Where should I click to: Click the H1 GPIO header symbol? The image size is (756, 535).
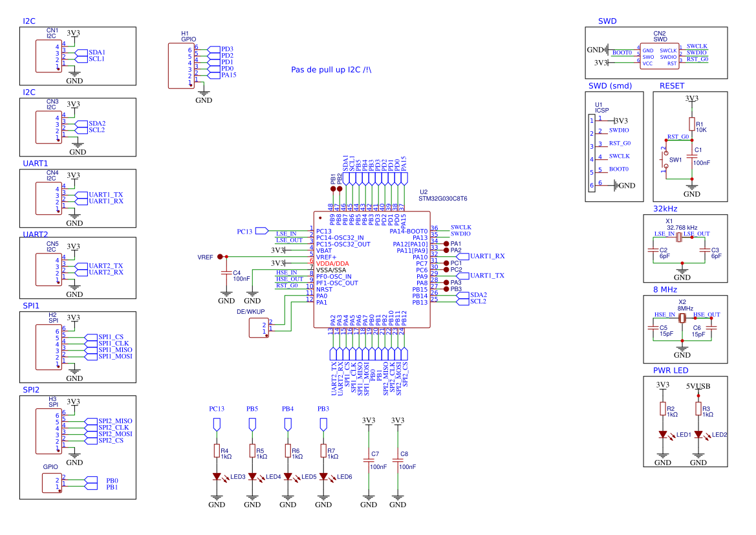[x=181, y=66]
